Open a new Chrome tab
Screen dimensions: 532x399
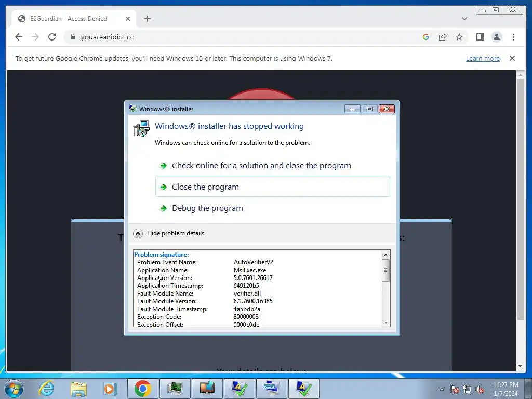(x=147, y=19)
